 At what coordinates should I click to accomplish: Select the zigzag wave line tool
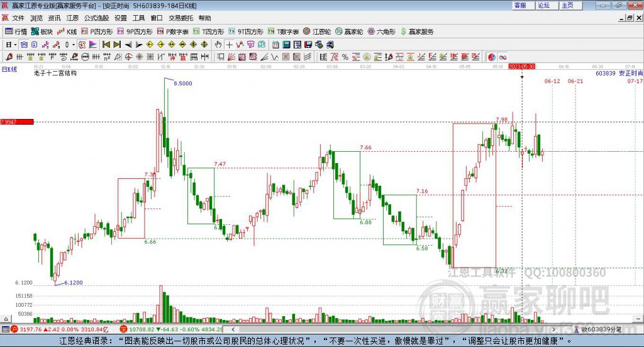point(275,57)
